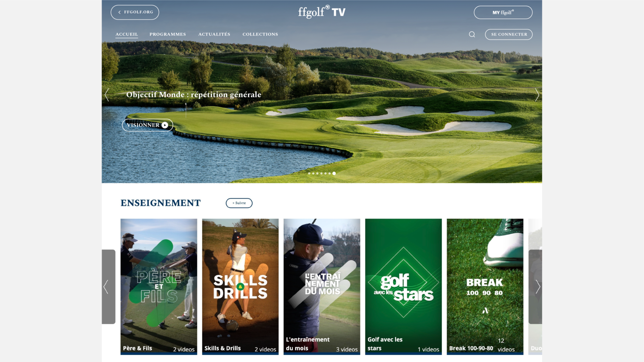Open the Actualités menu item
This screenshot has height=362, width=644.
(x=214, y=34)
